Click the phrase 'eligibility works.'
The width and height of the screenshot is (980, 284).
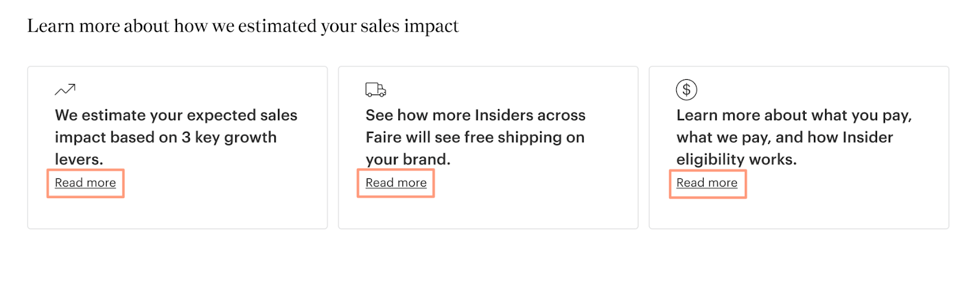[x=736, y=159]
